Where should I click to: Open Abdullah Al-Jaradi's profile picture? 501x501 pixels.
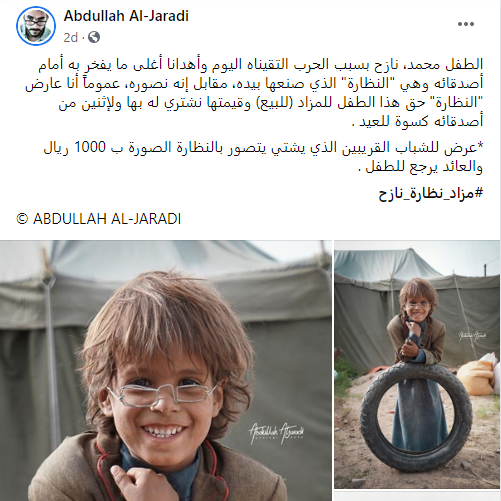tap(36, 26)
